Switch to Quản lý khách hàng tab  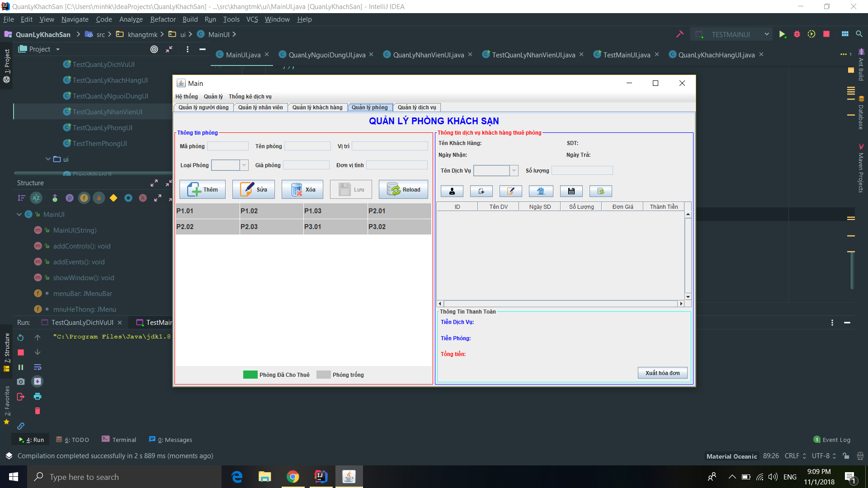pos(317,108)
